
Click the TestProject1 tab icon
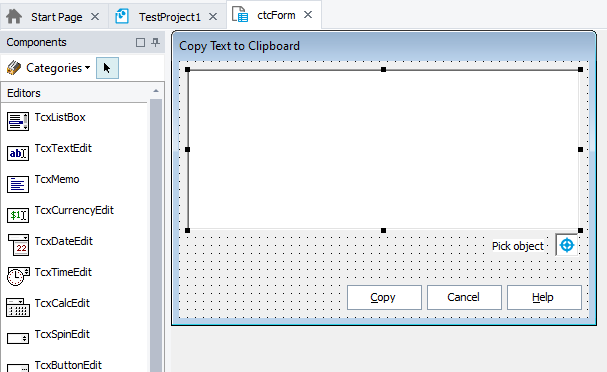[x=122, y=16]
